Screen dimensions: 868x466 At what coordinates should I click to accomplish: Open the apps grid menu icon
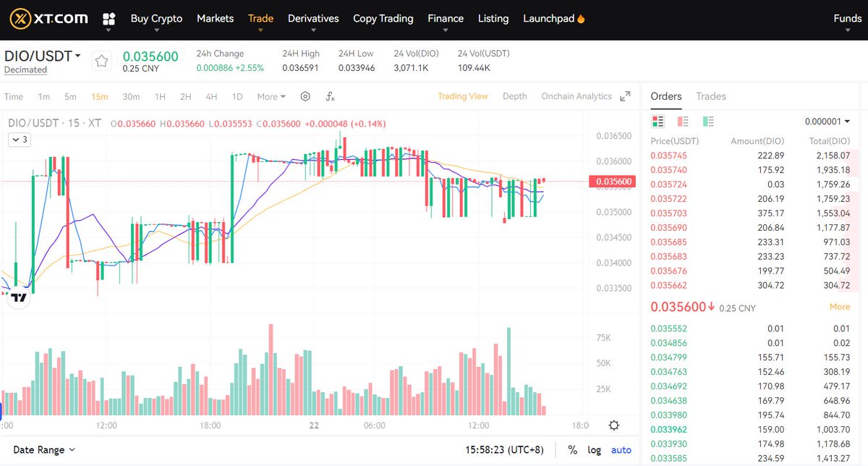point(109,19)
